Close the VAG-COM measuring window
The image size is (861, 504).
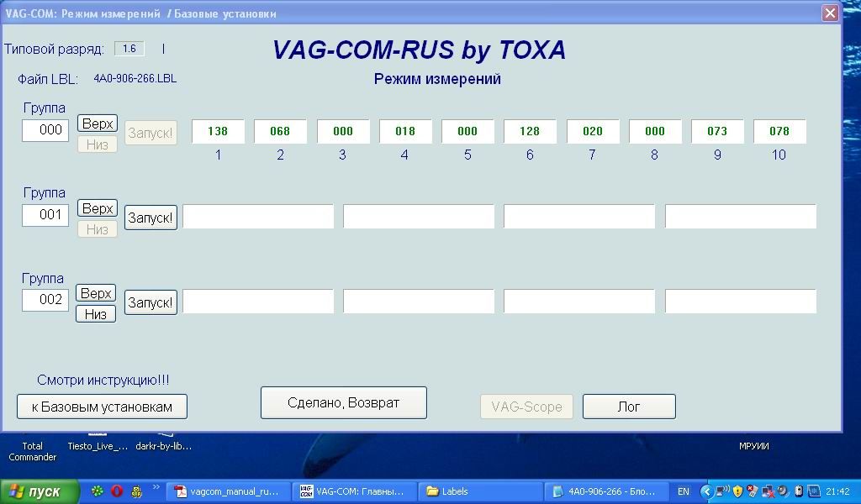pyautogui.click(x=830, y=13)
